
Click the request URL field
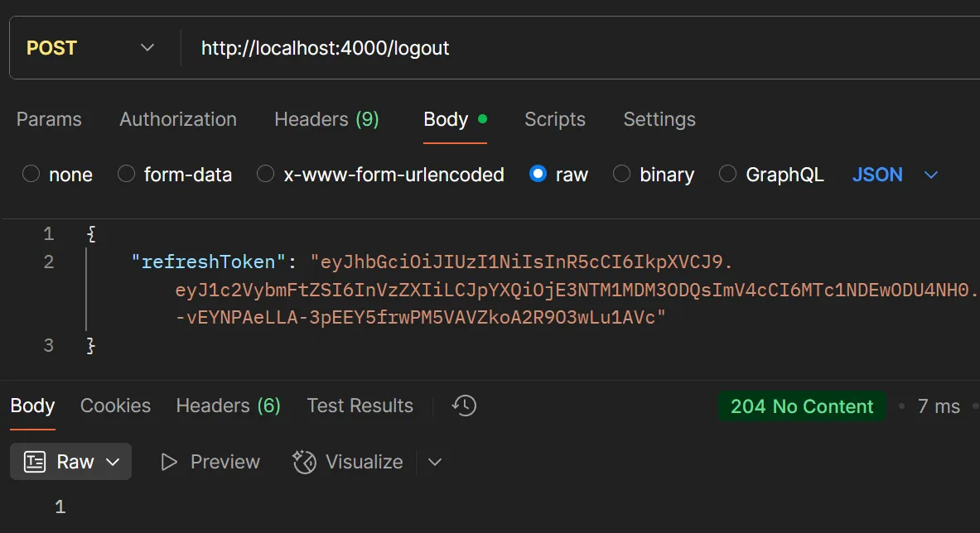(x=325, y=48)
